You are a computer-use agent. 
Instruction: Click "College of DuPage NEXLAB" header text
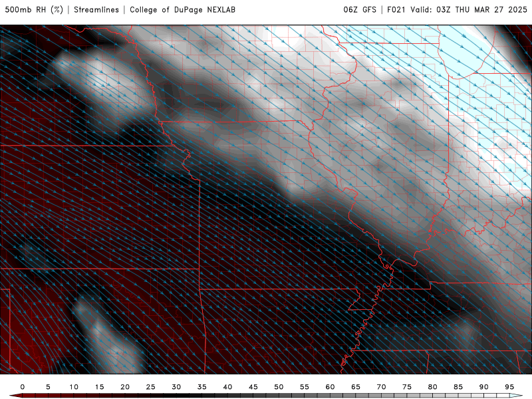pos(182,10)
